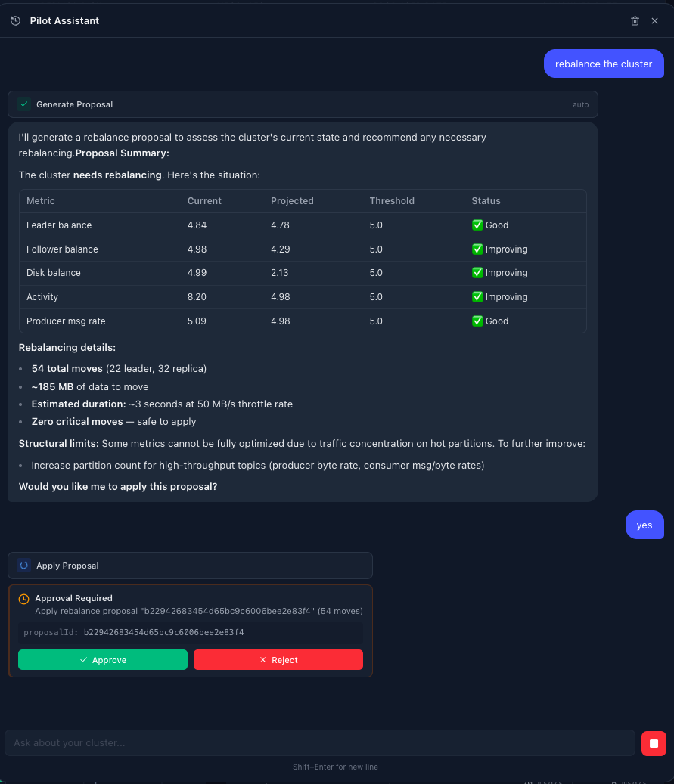Click the 'Increase partition count' bullet
Image resolution: width=674 pixels, height=784 pixels.
[x=258, y=465]
